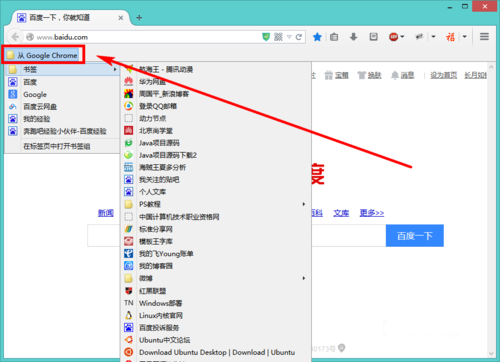Select 百度投诉服务 bookmark

coord(216,328)
